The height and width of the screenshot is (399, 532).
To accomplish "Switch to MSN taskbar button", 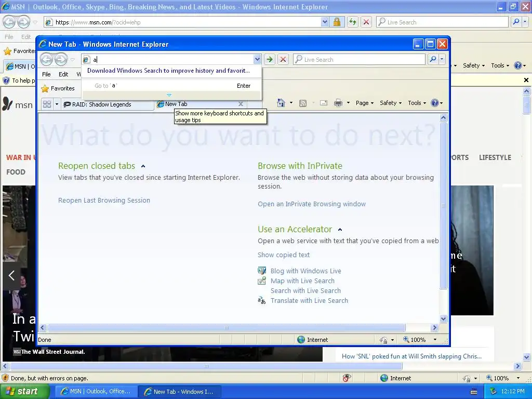I will pos(96,391).
